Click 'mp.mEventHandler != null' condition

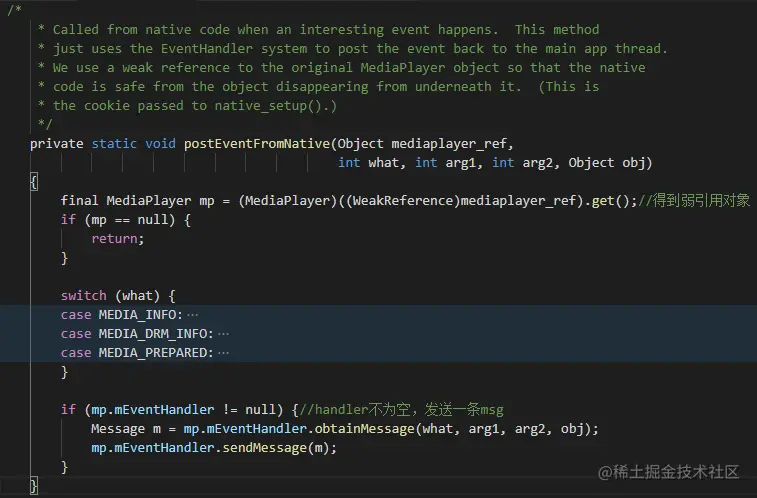pos(183,410)
